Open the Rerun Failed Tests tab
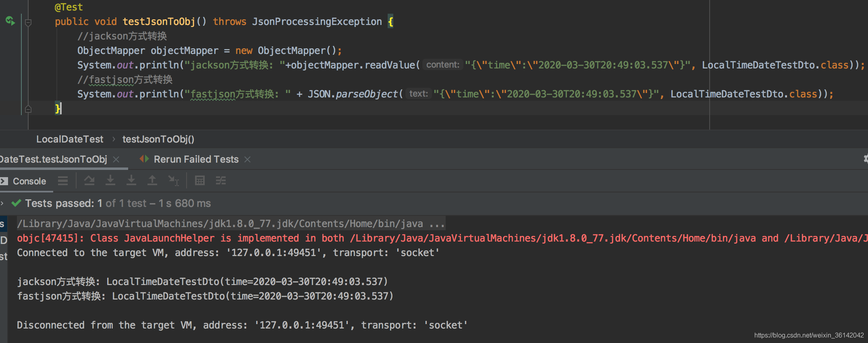Image resolution: width=868 pixels, height=343 pixels. tap(196, 159)
